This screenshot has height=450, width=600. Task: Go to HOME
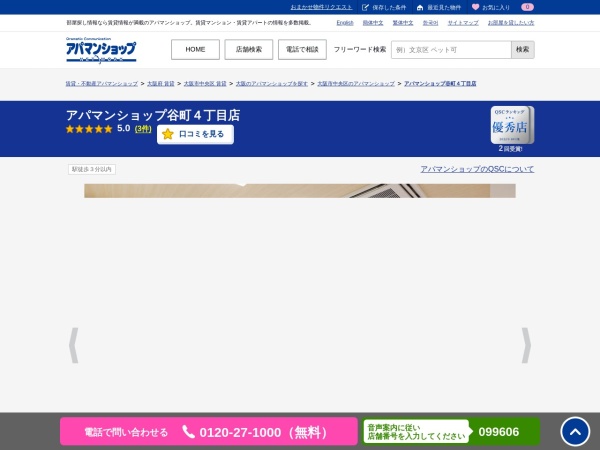195,49
